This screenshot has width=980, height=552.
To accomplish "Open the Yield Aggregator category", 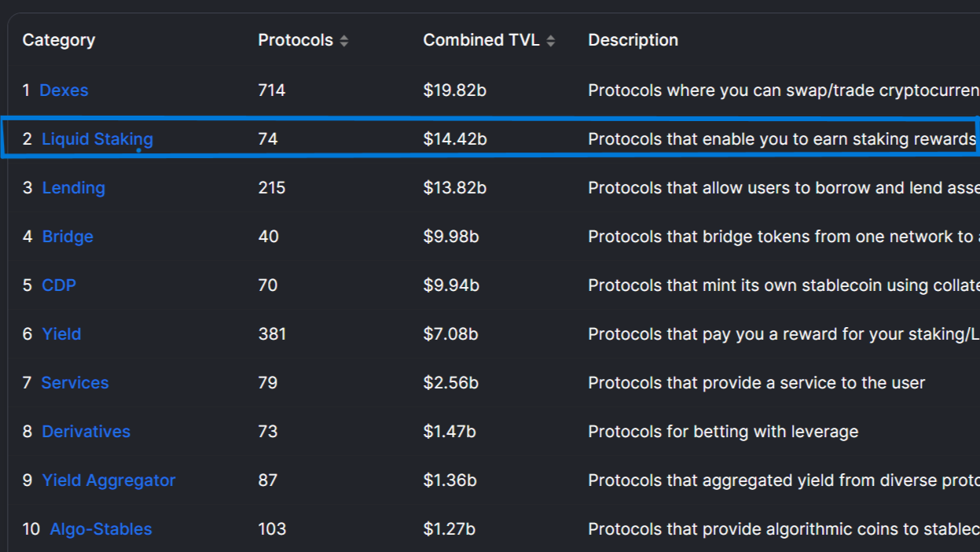I will click(108, 480).
